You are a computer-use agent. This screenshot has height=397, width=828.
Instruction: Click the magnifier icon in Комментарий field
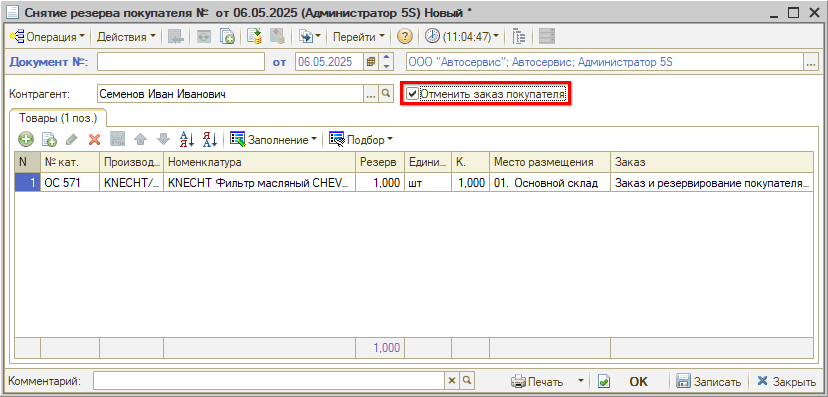(467, 381)
